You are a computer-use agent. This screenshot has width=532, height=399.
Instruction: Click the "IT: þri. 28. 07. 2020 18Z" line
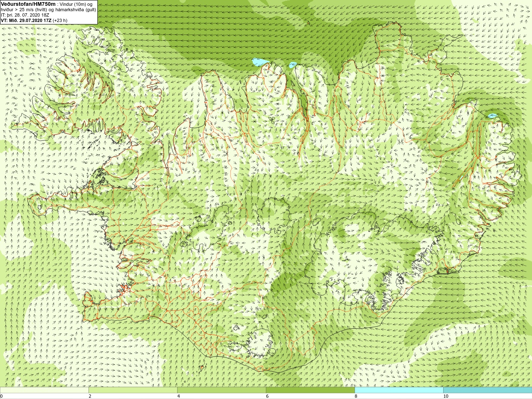(x=25, y=15)
